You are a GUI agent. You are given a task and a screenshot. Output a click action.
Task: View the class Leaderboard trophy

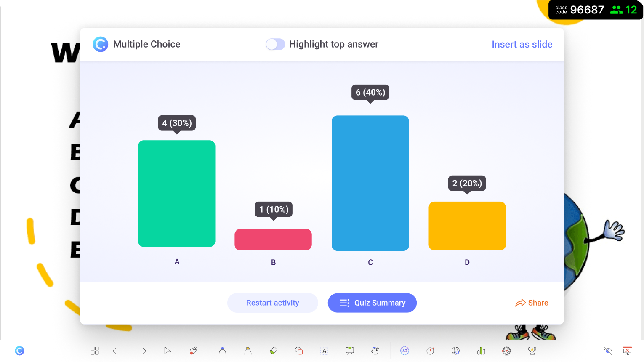(x=532, y=351)
